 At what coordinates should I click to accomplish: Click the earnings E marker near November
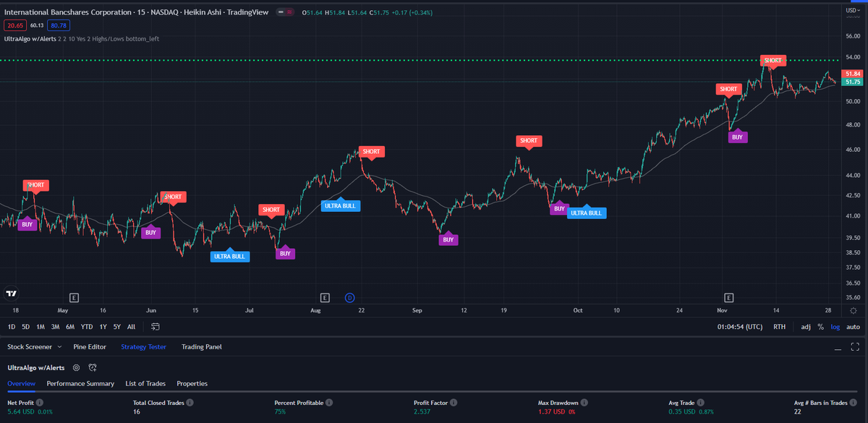point(728,297)
